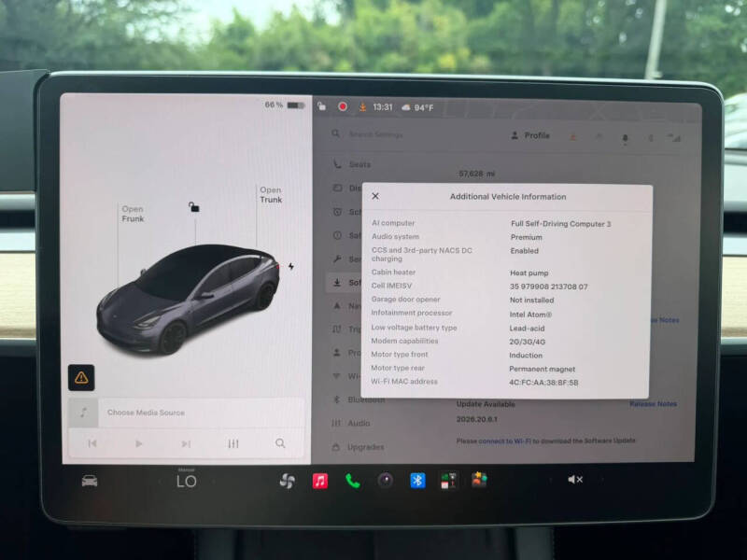Tap the 57,628 mi odometer reading
The height and width of the screenshot is (560, 747).
click(x=477, y=174)
